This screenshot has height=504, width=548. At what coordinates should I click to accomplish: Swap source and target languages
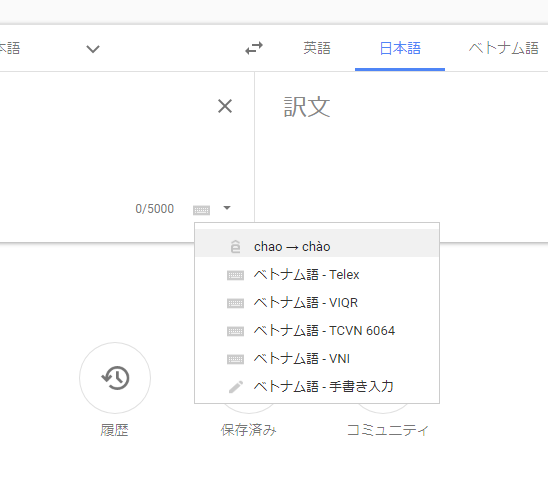254,48
